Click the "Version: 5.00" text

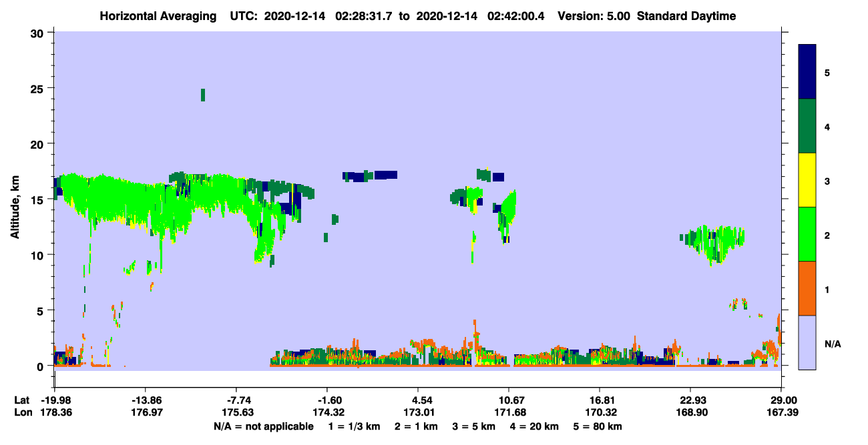tap(594, 16)
